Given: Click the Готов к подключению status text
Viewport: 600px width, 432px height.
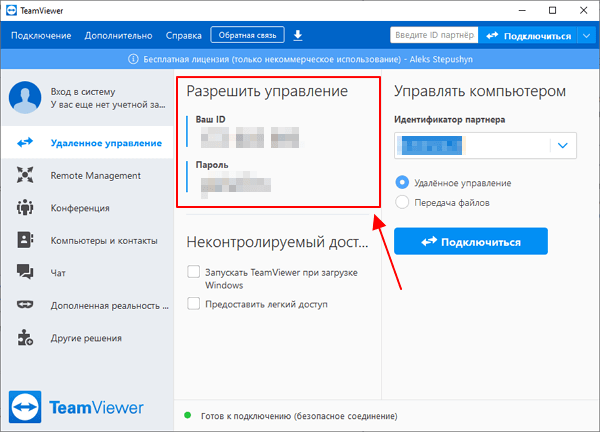Looking at the screenshot, I should point(299,416).
